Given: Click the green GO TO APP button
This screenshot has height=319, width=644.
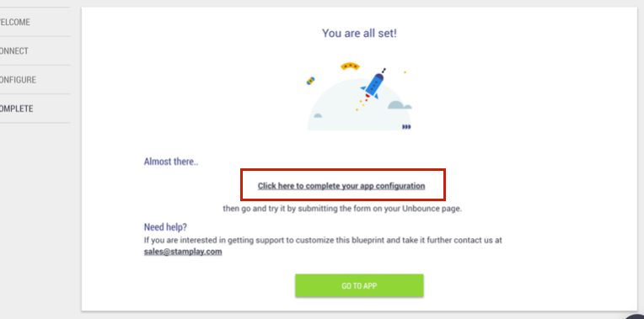Looking at the screenshot, I should click(x=359, y=286).
